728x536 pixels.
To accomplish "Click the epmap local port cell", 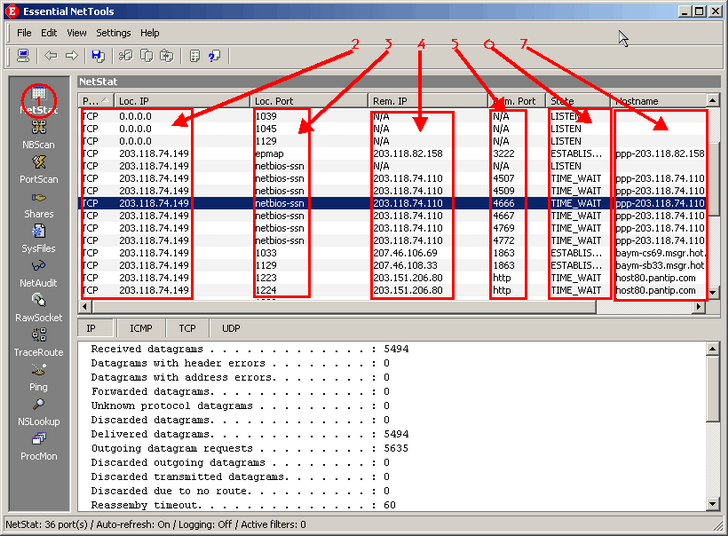I will 270,154.
